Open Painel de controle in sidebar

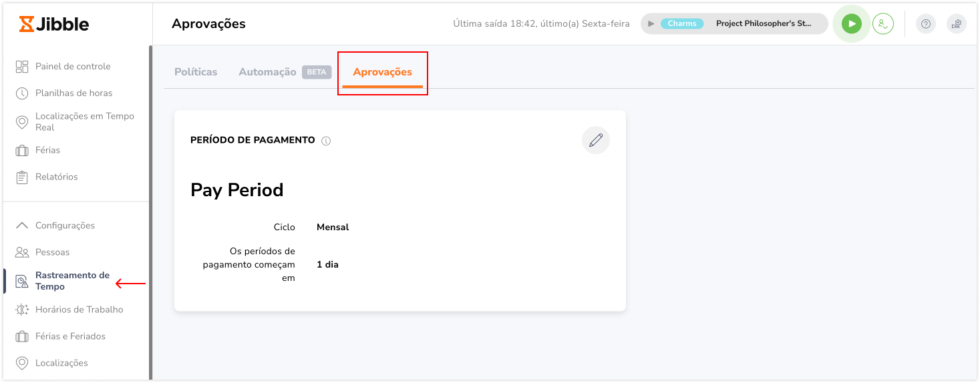73,66
